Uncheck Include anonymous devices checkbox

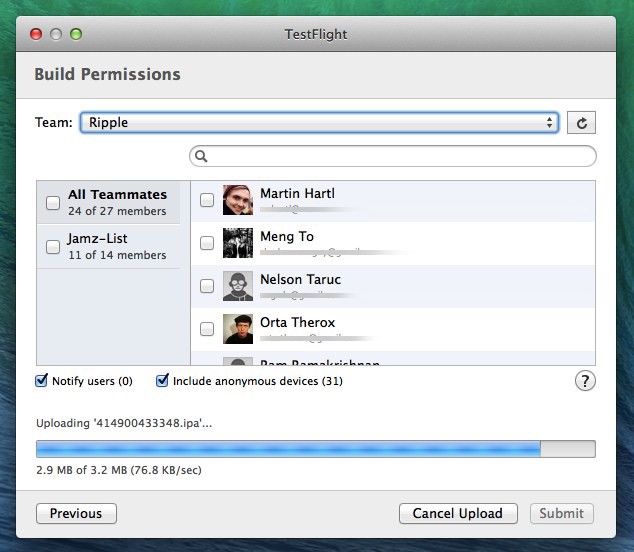point(162,381)
